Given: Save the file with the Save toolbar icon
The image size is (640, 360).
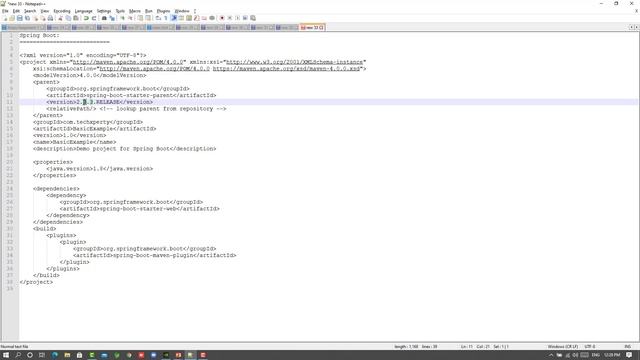Looking at the screenshot, I should 20,18.
